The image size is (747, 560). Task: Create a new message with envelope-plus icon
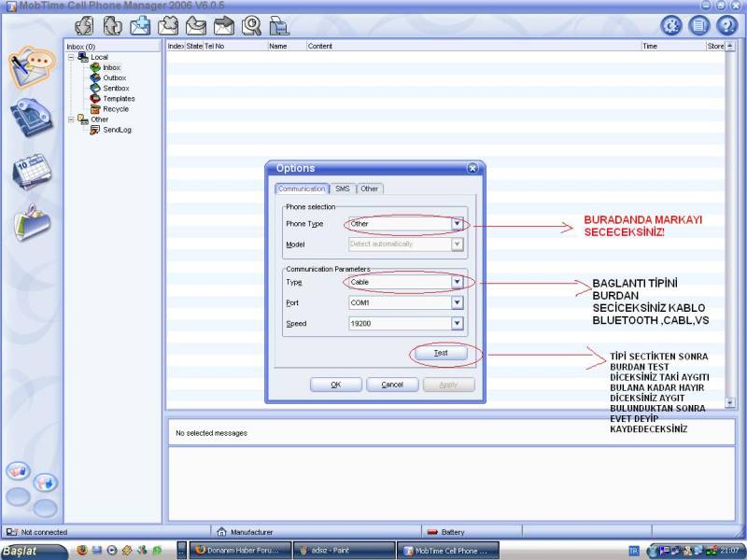point(140,26)
